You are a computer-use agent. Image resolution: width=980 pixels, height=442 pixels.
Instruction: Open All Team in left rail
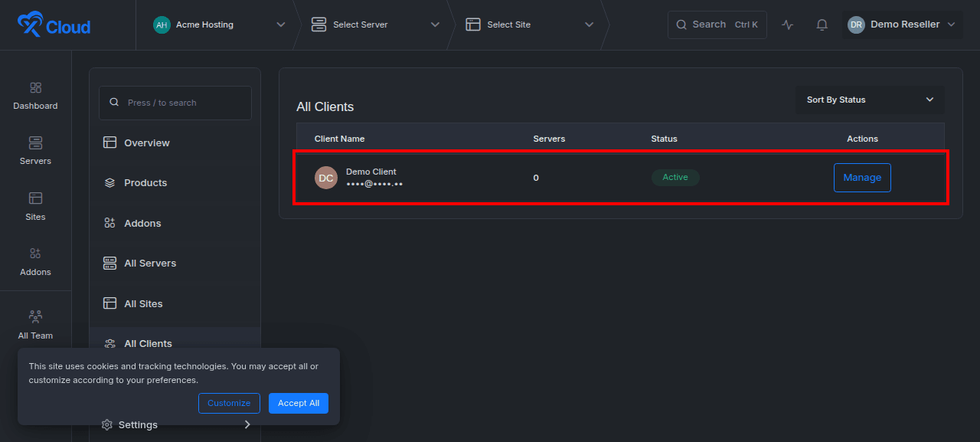click(35, 325)
